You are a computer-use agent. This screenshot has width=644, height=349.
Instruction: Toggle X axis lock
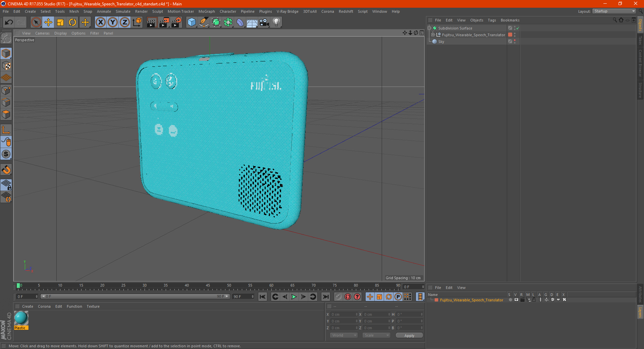pos(100,22)
